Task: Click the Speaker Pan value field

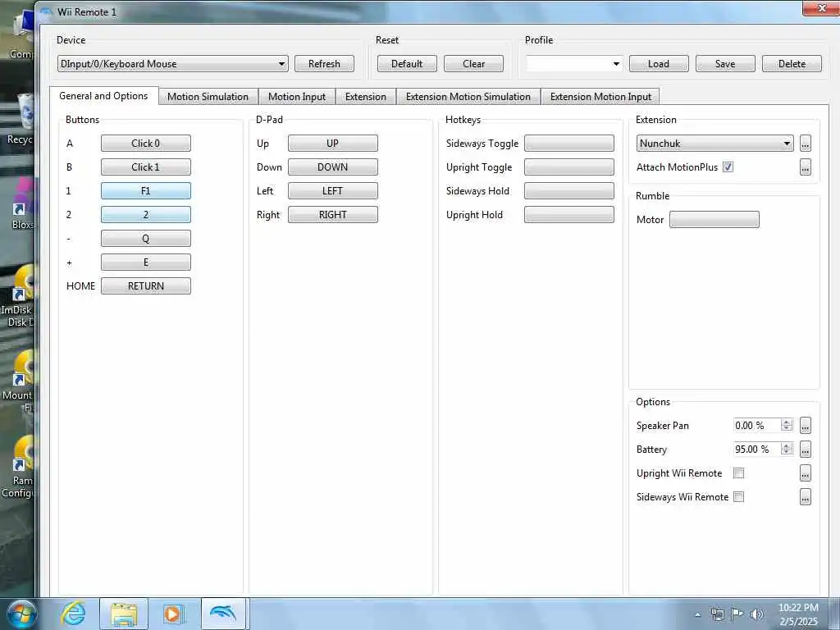Action: (x=756, y=426)
